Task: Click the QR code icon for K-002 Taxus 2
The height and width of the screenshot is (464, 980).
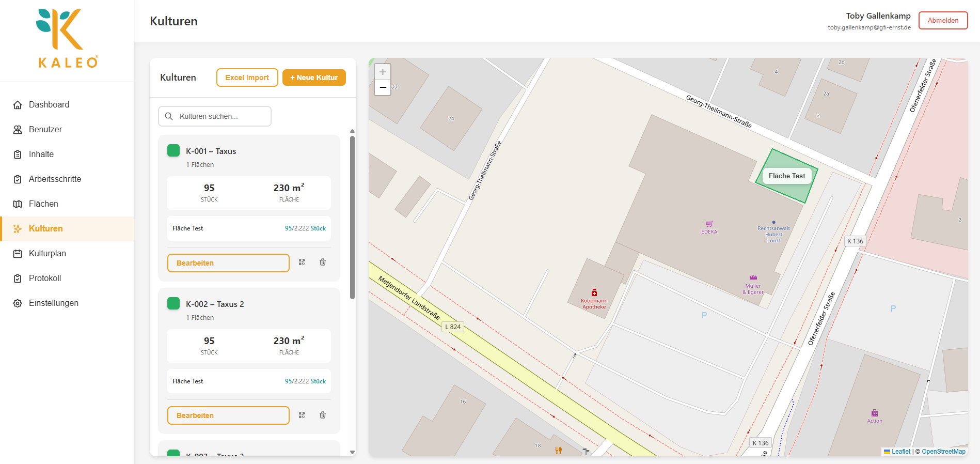Action: click(x=302, y=415)
